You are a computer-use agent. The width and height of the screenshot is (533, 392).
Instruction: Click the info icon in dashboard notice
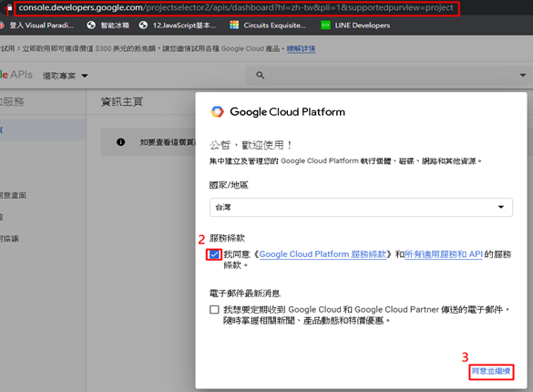tap(120, 142)
